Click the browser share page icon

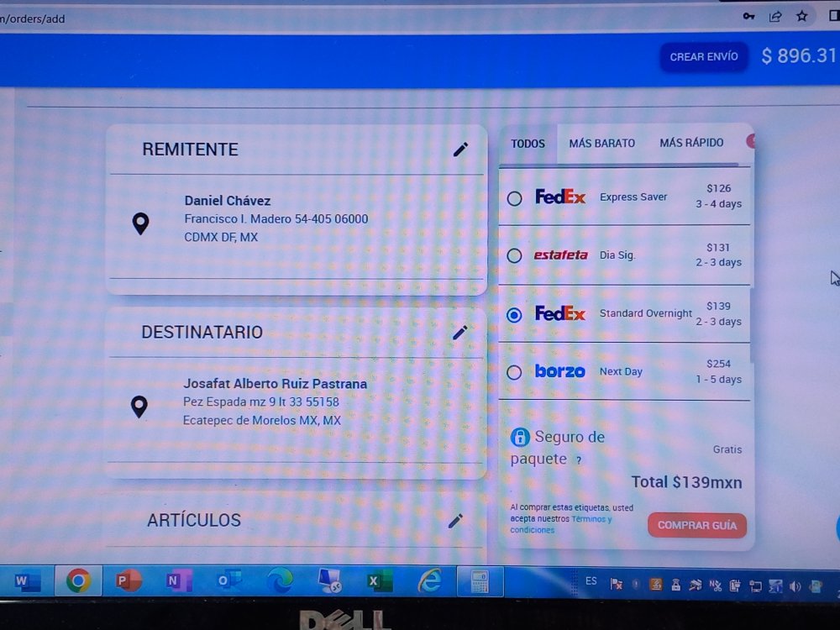(x=775, y=16)
